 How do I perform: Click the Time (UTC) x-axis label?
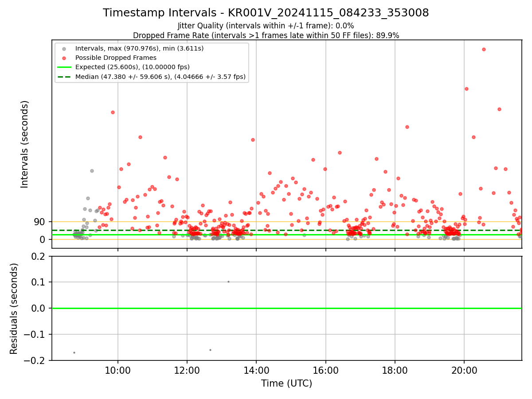(x=286, y=383)
